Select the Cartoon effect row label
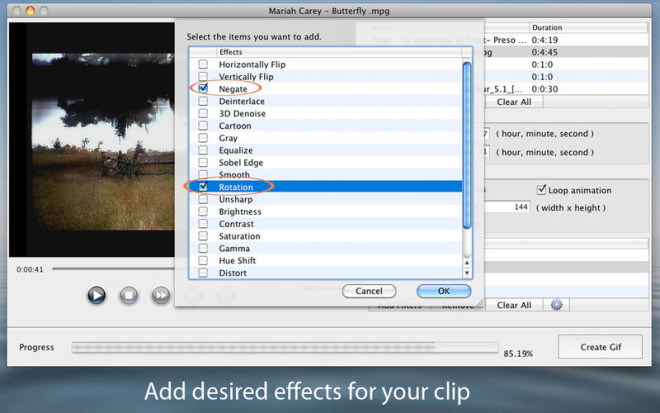This screenshot has width=660, height=413. [x=235, y=126]
